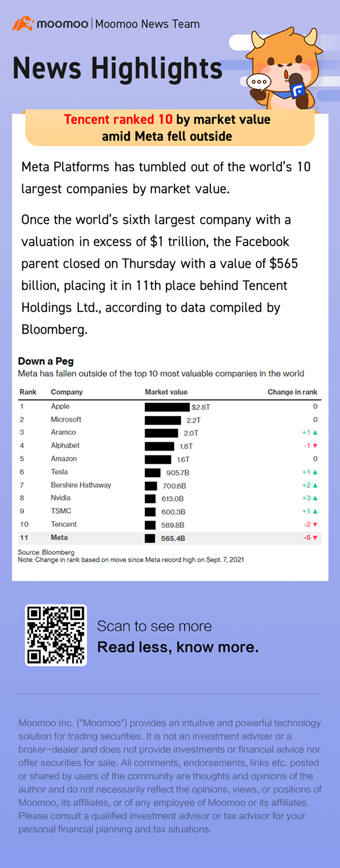Click the red down arrow in Alphabet row

pyautogui.click(x=315, y=446)
